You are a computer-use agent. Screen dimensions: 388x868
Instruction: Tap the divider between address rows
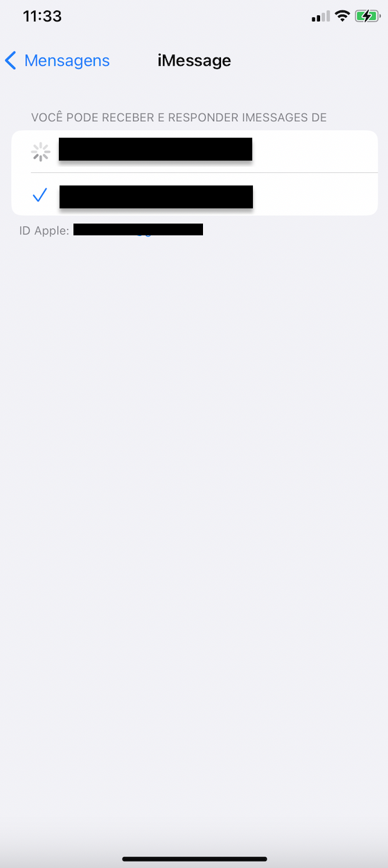204,172
